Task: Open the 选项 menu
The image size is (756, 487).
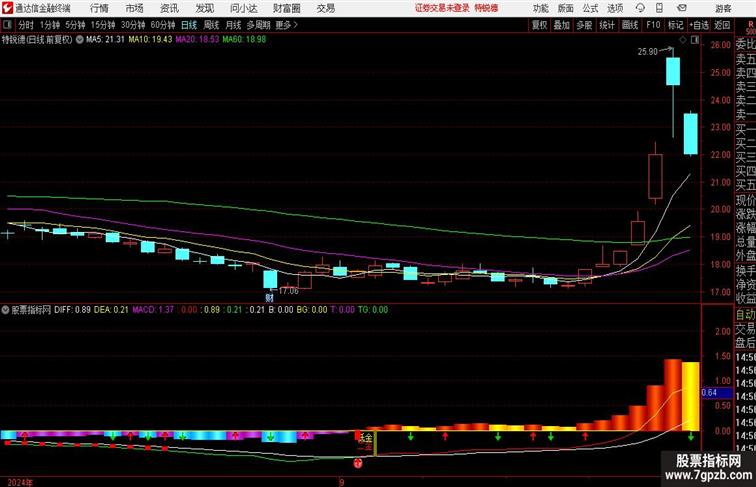Action: point(615,8)
